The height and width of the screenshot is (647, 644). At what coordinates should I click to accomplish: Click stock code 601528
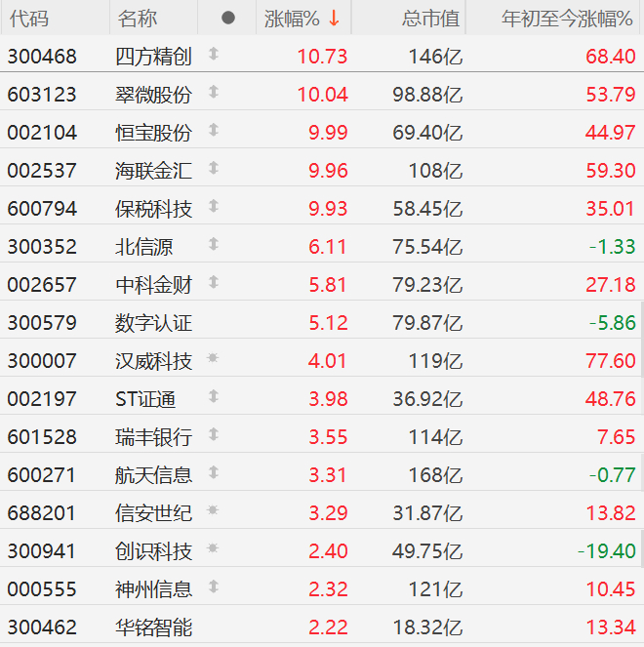(x=42, y=437)
